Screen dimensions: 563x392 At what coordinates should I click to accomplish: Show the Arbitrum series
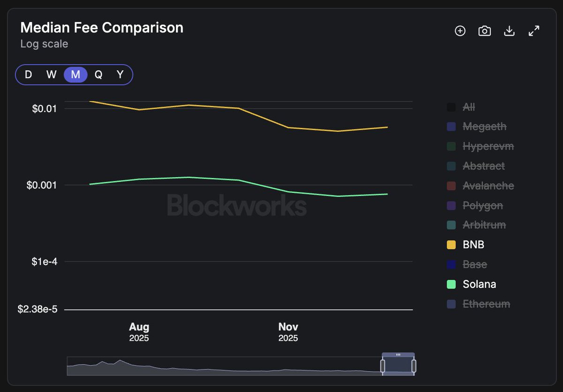coord(476,225)
